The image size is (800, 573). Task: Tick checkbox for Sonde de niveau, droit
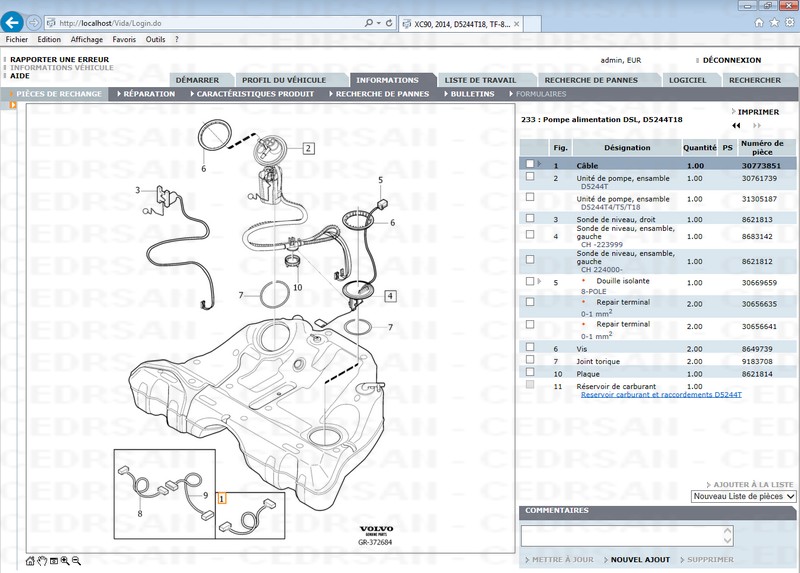click(530, 218)
